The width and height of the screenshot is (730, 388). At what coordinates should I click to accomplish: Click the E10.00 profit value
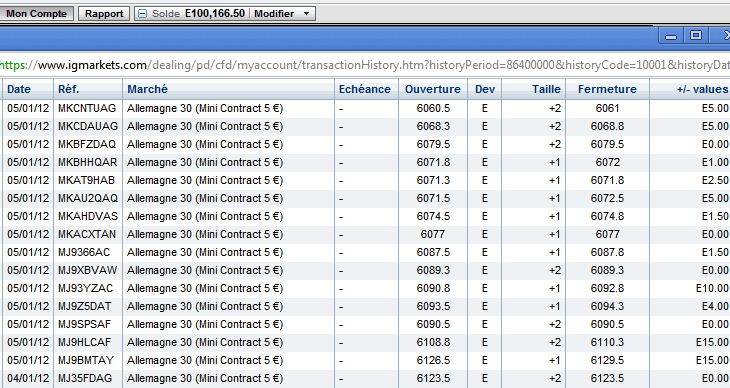tap(712, 288)
